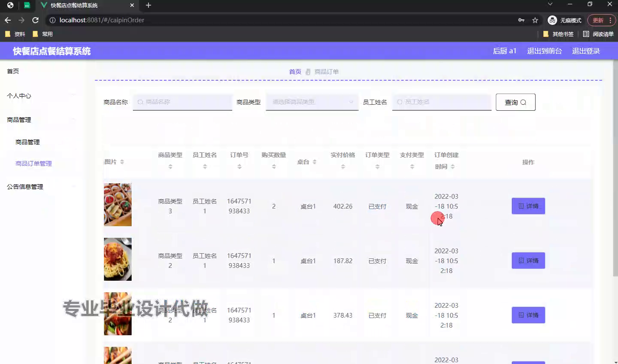
Task: Click the site info icon beside localhost
Action: (52, 20)
